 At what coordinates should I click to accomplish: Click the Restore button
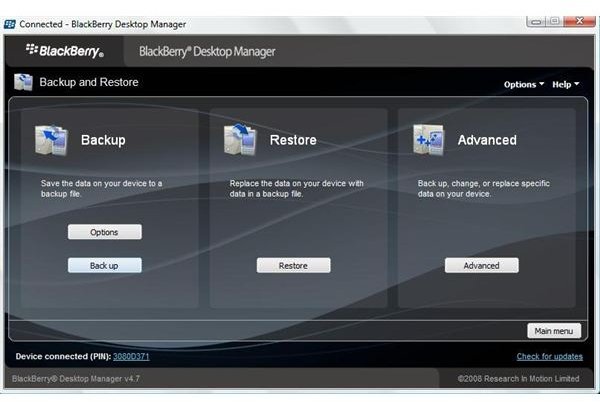[293, 265]
